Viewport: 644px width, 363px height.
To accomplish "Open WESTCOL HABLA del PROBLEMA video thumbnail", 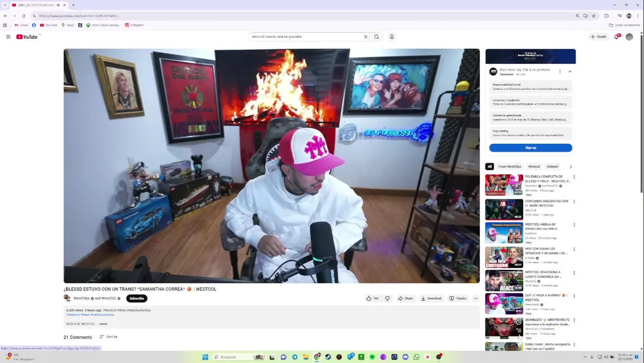I will click(504, 233).
